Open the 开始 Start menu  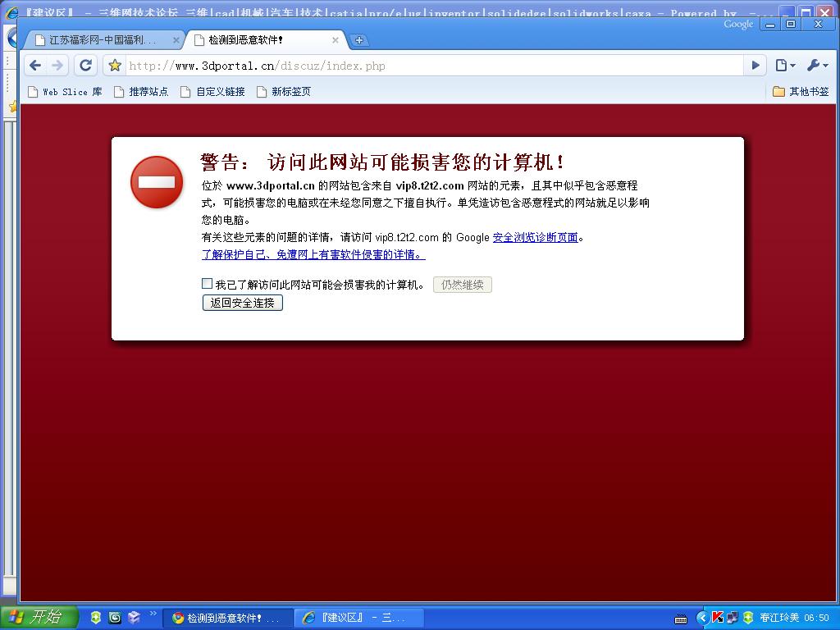[x=39, y=618]
